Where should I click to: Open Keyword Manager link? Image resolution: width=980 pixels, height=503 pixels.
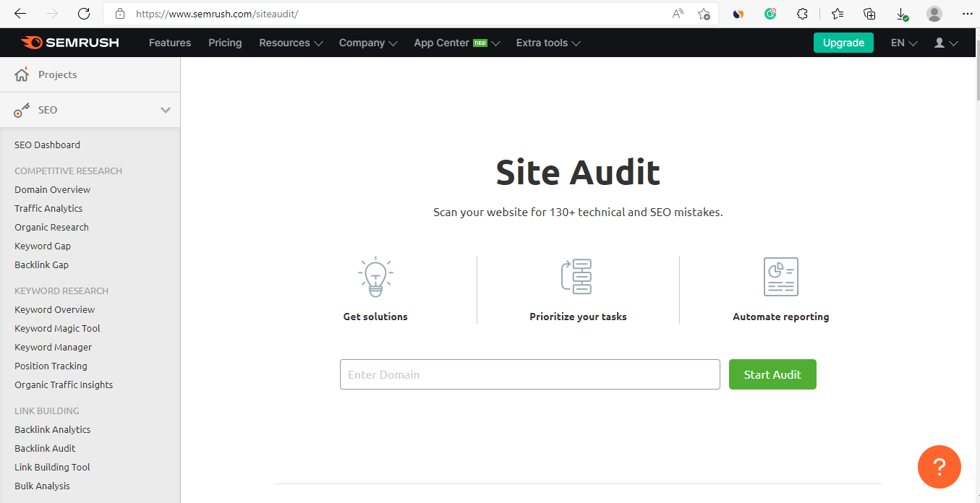coord(53,347)
